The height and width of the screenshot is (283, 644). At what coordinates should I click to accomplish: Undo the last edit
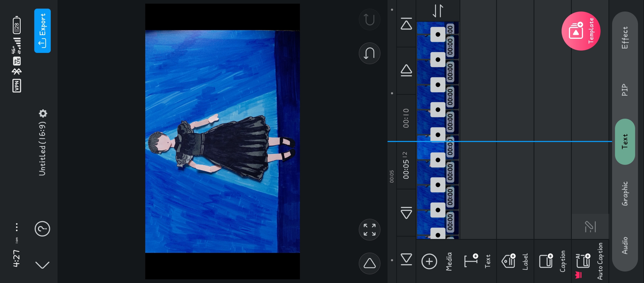tap(369, 53)
